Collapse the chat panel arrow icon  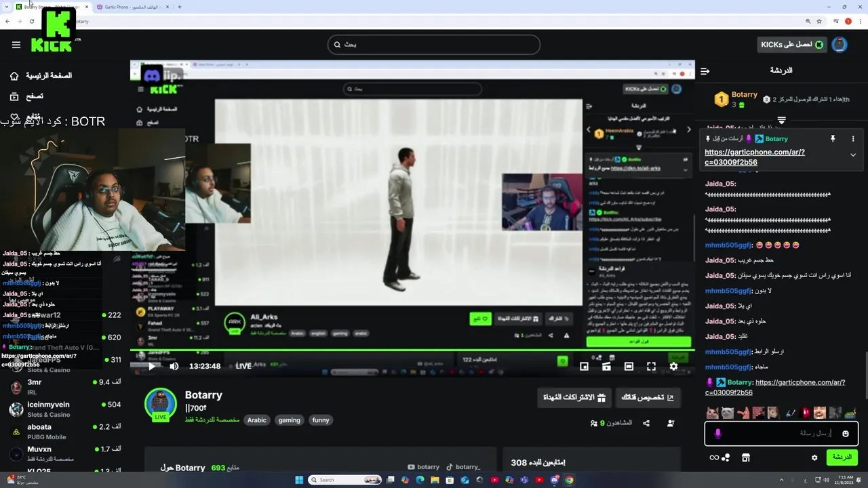pos(705,70)
